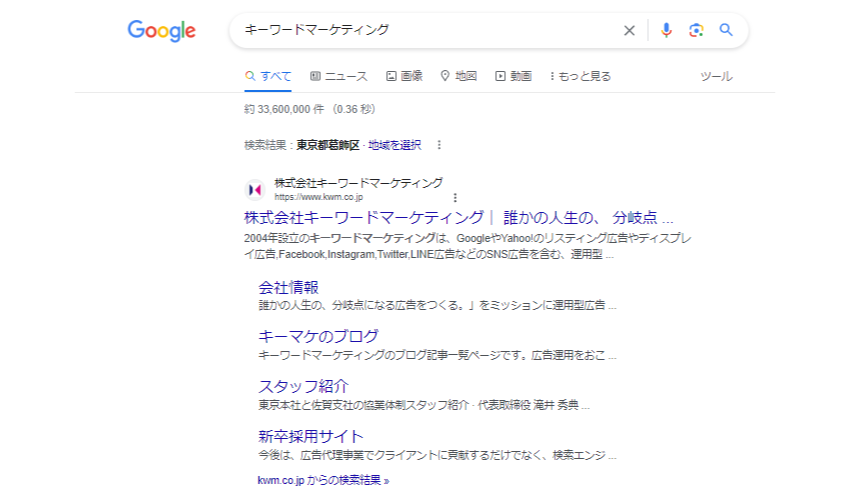The image size is (850, 494).
Task: Click snippet beginning 今後は、広告代理事業で
Action: point(437,455)
